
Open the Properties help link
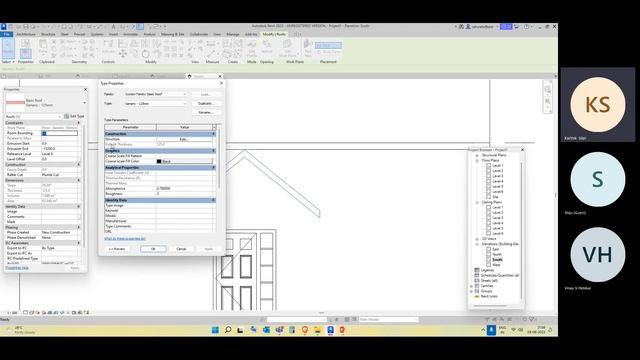tap(17, 268)
